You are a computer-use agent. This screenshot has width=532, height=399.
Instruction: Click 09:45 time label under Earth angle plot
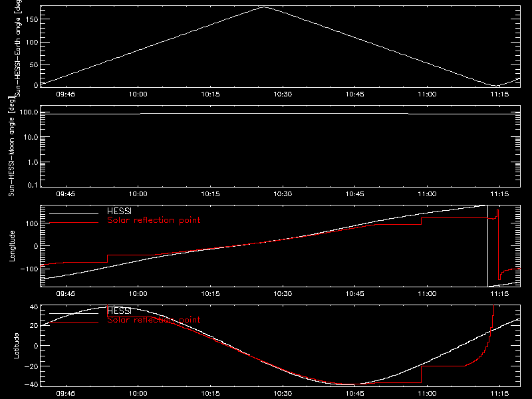tap(66, 94)
